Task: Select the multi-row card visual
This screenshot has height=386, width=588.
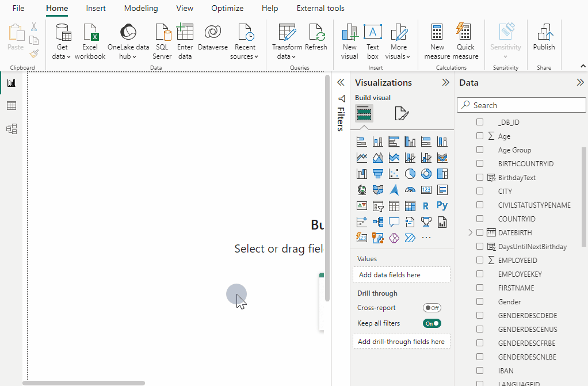Action: [x=442, y=190]
